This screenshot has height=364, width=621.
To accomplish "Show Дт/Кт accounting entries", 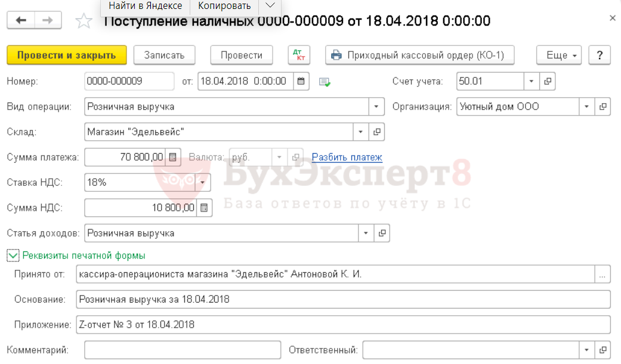I will pyautogui.click(x=299, y=55).
